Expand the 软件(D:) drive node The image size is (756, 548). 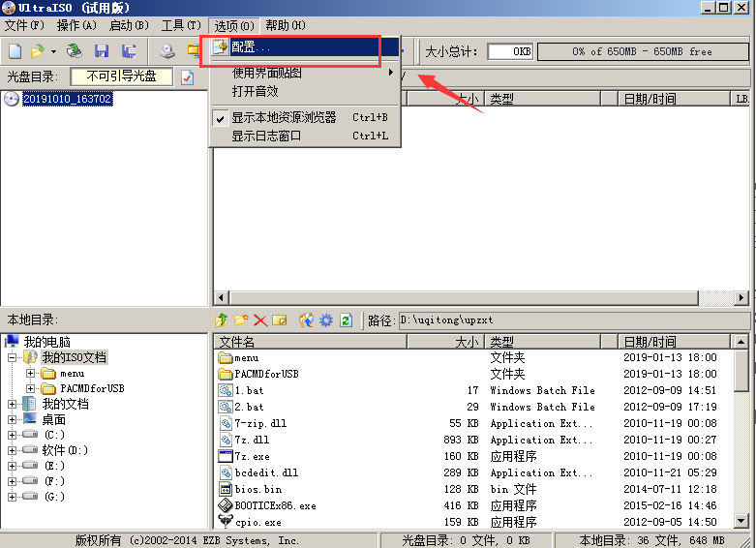click(12, 450)
